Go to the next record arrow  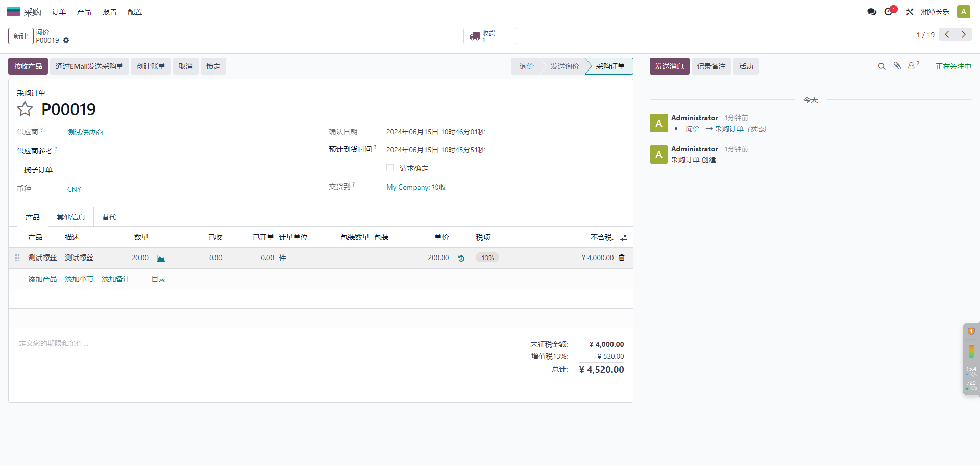click(x=964, y=35)
